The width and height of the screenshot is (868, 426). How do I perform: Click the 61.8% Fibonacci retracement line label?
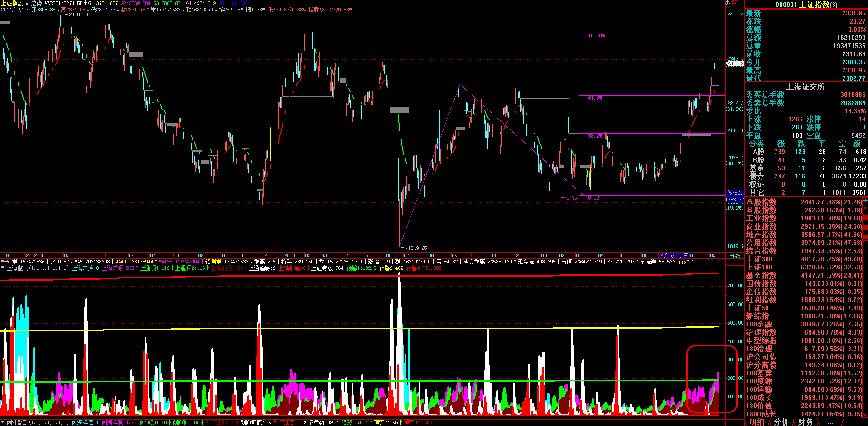pyautogui.click(x=595, y=98)
